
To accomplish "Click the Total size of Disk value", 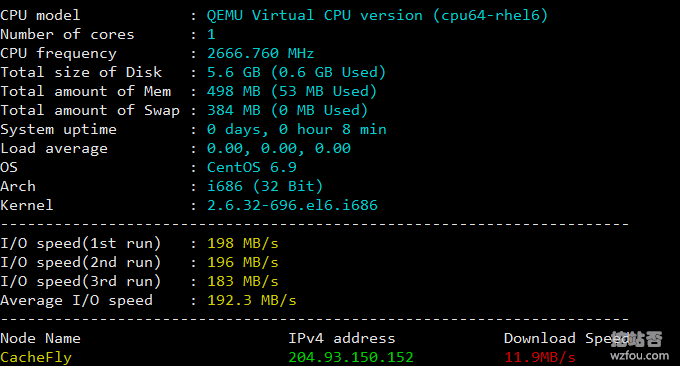I will pyautogui.click(x=296, y=72).
